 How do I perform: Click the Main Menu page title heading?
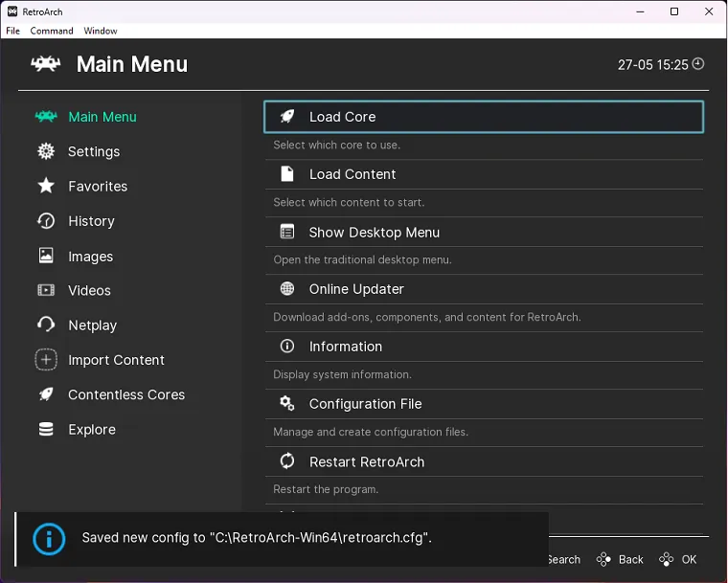(132, 64)
